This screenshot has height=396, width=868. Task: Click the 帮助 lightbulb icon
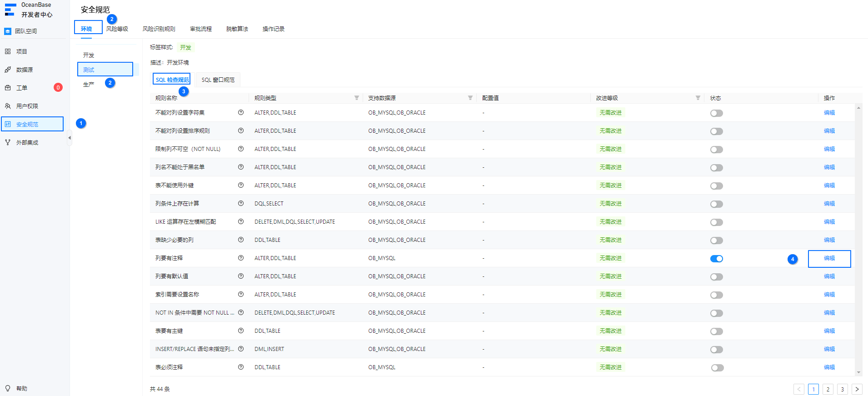[8, 388]
